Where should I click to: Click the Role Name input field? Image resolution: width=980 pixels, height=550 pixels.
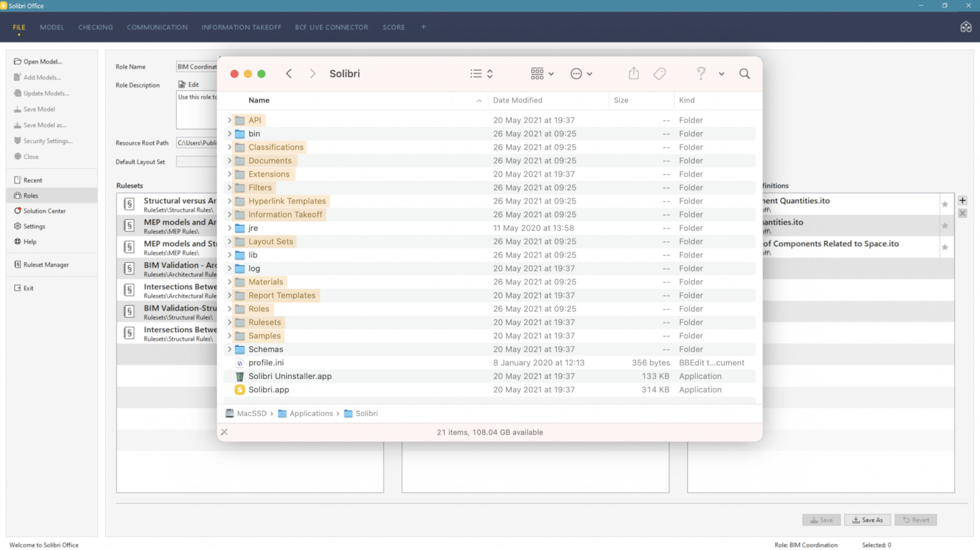click(x=197, y=66)
